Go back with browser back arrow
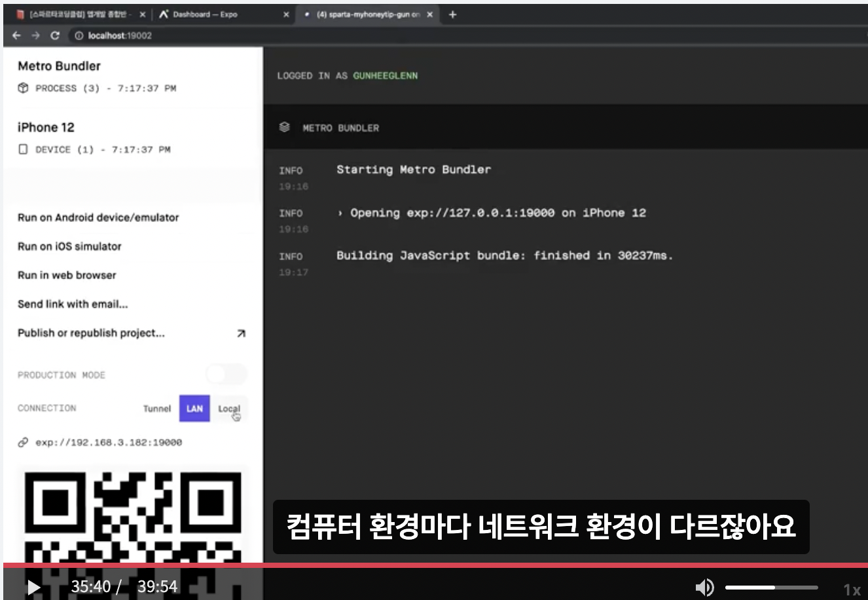 17,35
